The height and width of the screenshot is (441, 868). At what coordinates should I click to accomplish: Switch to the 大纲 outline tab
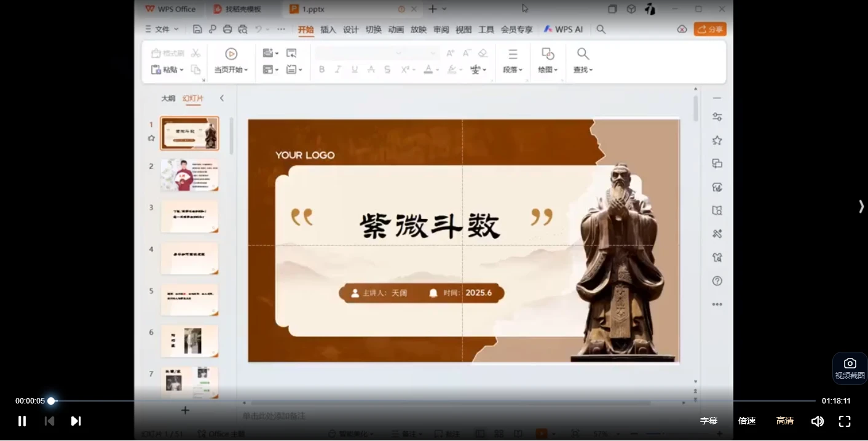[x=168, y=98]
